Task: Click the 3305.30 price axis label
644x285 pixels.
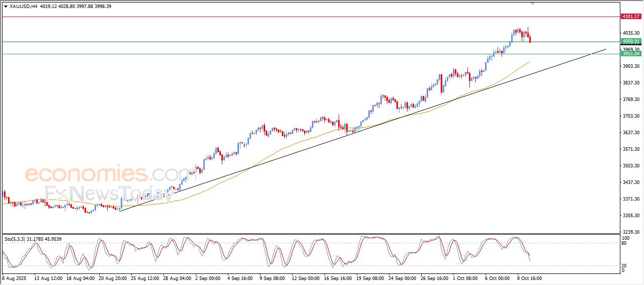Action: click(630, 216)
